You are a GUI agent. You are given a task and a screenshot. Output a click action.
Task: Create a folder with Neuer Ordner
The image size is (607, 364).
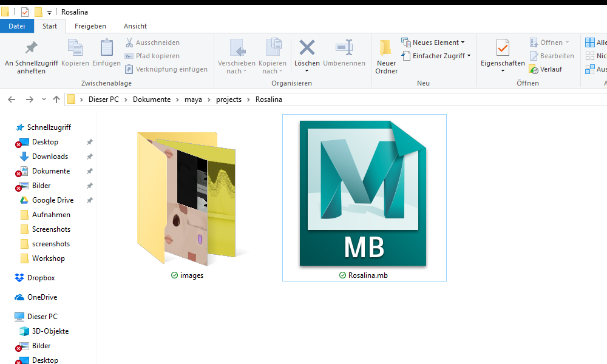pyautogui.click(x=386, y=57)
